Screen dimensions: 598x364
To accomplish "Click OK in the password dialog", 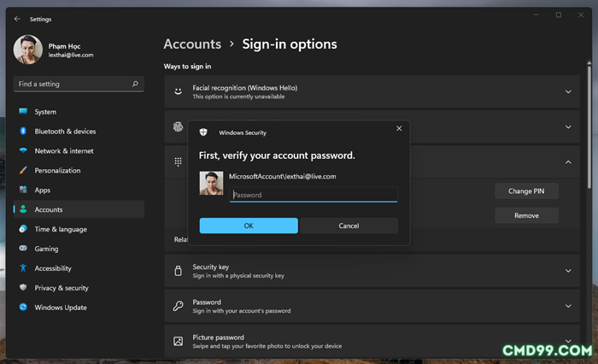I will pyautogui.click(x=249, y=226).
